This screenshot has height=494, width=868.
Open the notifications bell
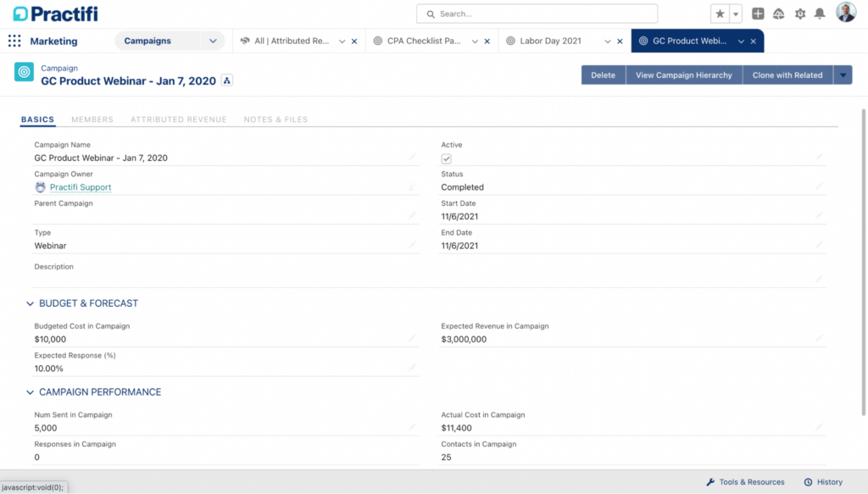(820, 14)
